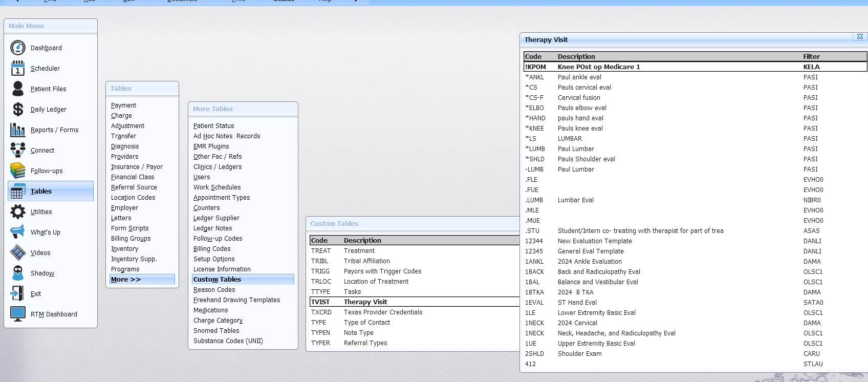Select 1BACK Back and Radiculopathy Eval
This screenshot has width=868, height=382.
tap(696, 271)
